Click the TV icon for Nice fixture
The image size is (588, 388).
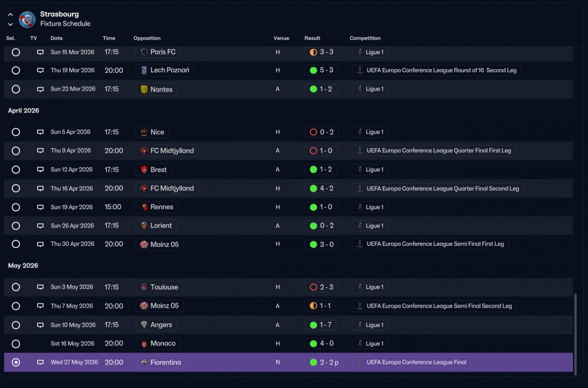40,132
